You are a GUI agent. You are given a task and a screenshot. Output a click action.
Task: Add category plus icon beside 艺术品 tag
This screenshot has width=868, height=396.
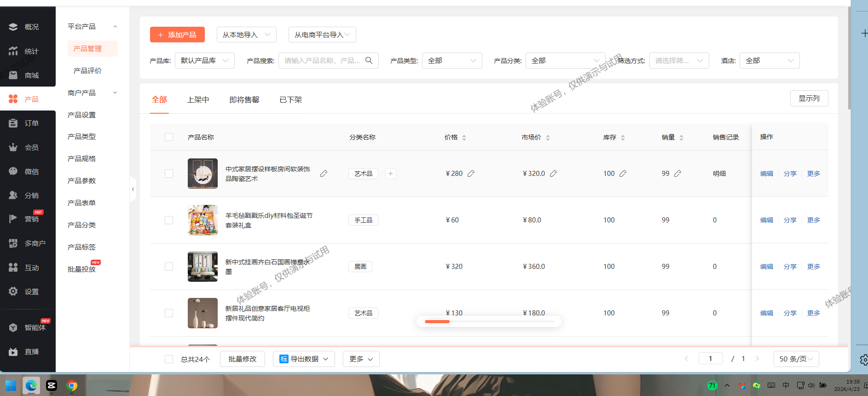point(390,174)
